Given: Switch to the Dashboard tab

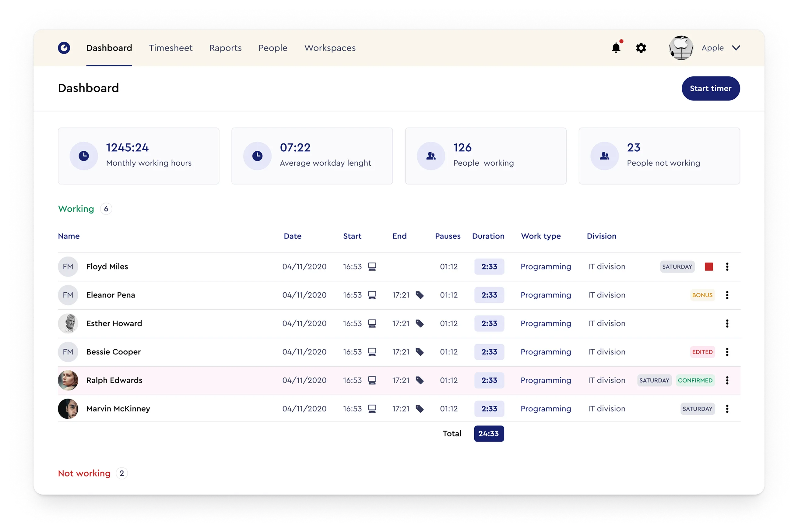Looking at the screenshot, I should pyautogui.click(x=109, y=48).
